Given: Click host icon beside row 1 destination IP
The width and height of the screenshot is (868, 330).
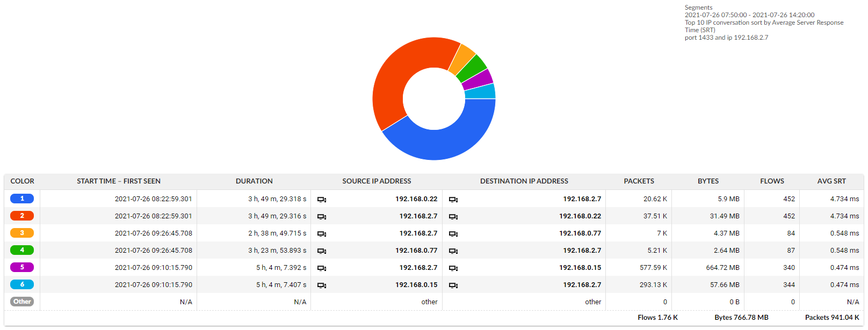Looking at the screenshot, I should pyautogui.click(x=453, y=200).
